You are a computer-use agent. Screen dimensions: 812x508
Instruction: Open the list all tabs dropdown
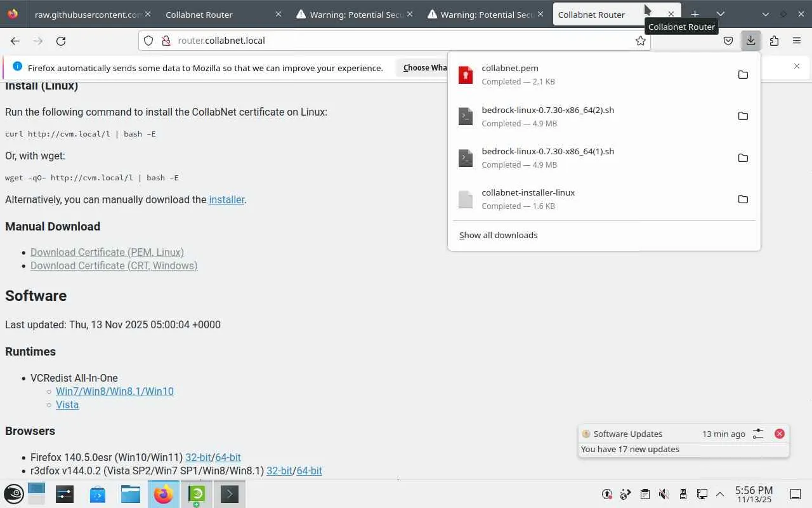721,14
